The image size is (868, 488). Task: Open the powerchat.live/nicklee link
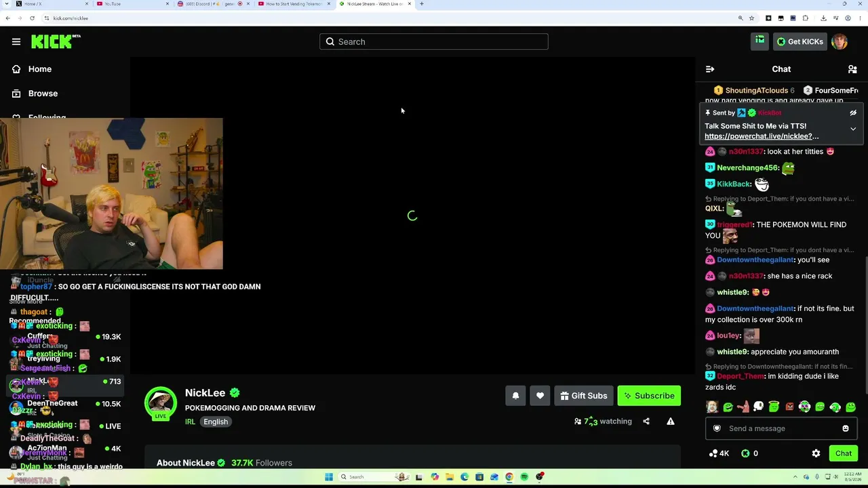click(x=762, y=136)
